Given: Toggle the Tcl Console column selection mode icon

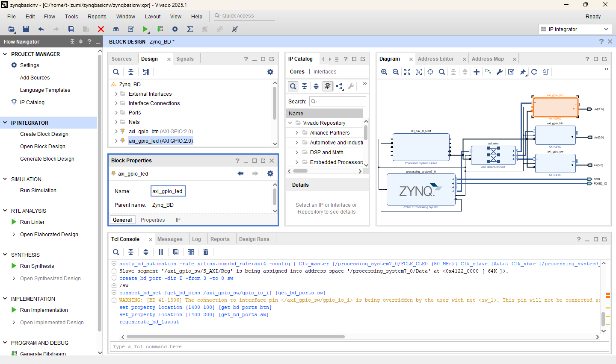Looking at the screenshot, I should pos(191,252).
